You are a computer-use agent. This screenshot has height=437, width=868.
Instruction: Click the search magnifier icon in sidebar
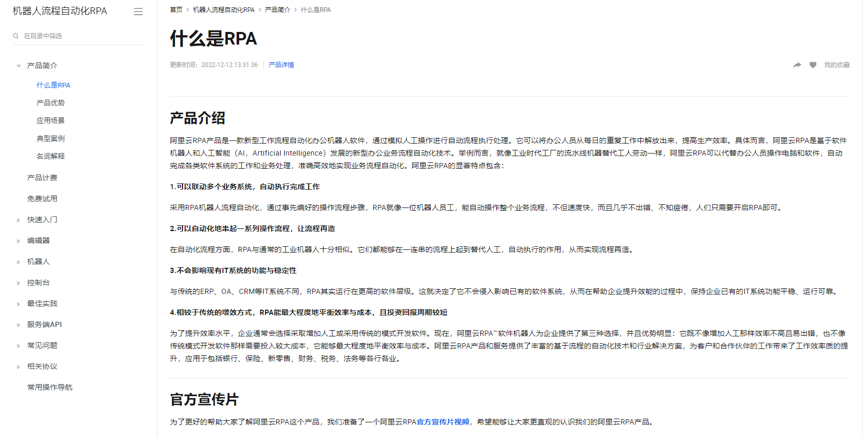pos(16,36)
